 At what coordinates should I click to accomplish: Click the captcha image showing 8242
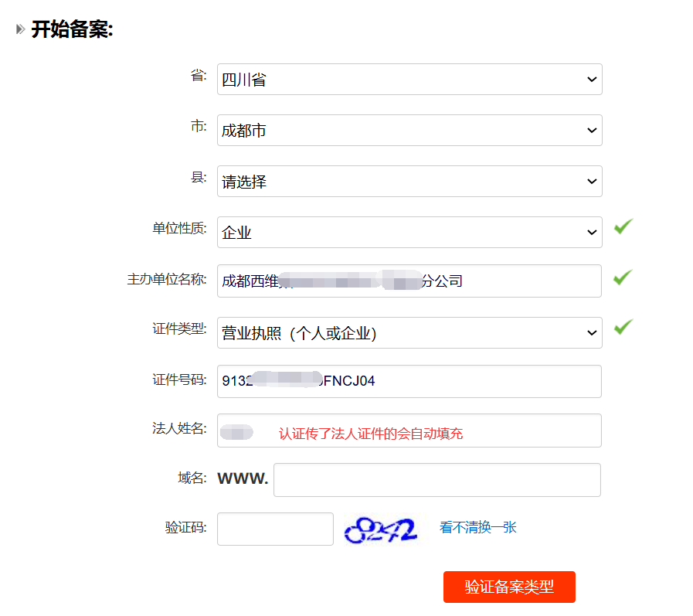click(382, 529)
